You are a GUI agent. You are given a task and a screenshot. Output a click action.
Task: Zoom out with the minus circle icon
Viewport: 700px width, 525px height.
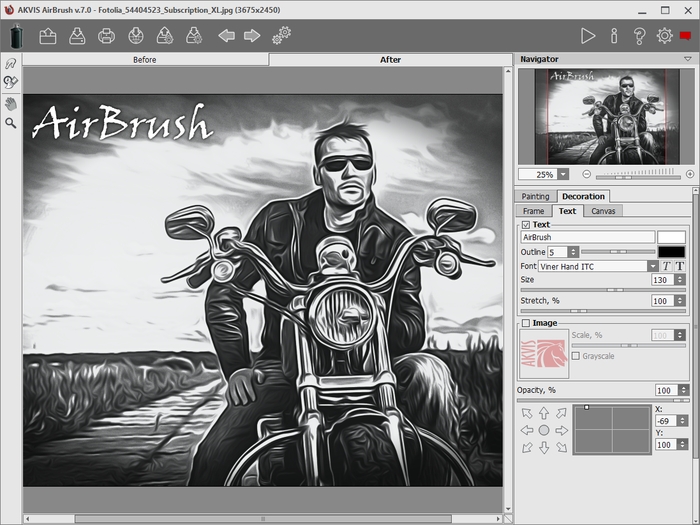tap(587, 174)
